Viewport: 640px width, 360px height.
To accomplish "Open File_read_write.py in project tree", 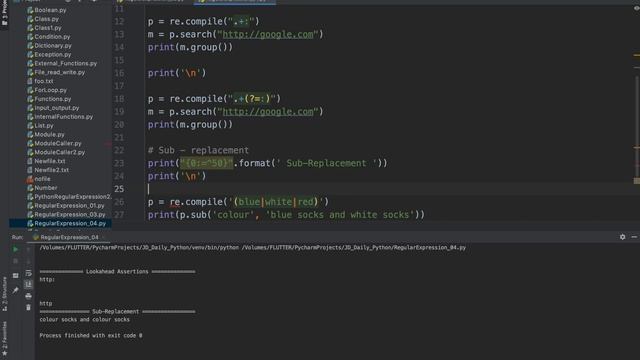I will 60,72.
